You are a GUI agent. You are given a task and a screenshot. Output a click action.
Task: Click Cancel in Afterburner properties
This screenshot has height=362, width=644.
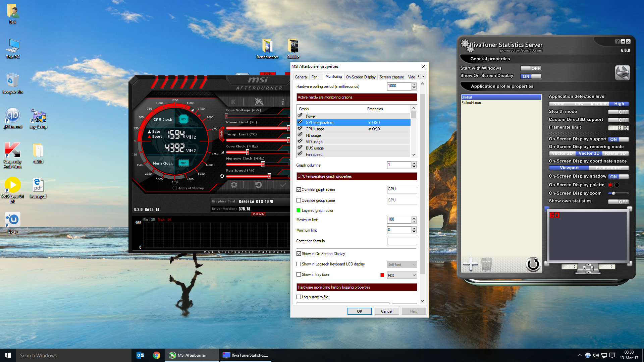pyautogui.click(x=386, y=311)
